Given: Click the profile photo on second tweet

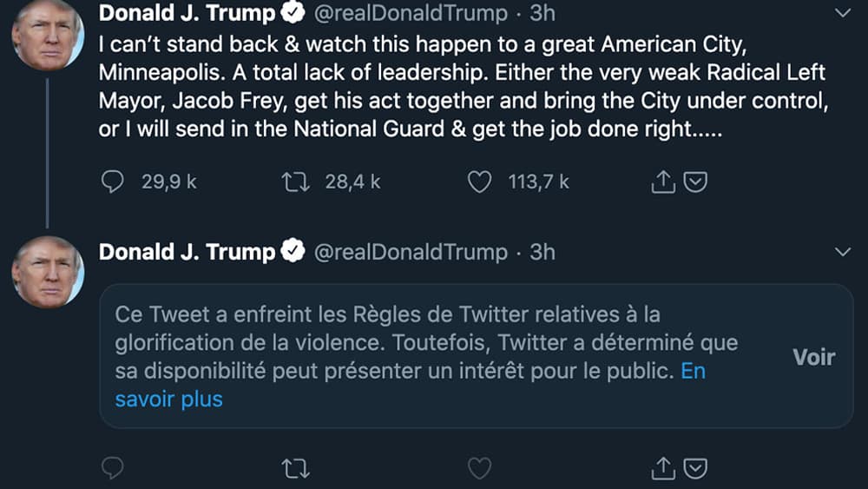Looking at the screenshot, I should pyautogui.click(x=48, y=271).
